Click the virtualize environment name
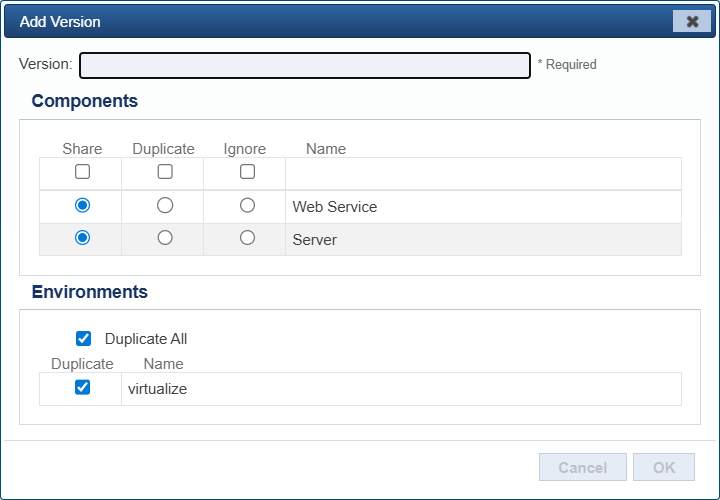 [158, 389]
